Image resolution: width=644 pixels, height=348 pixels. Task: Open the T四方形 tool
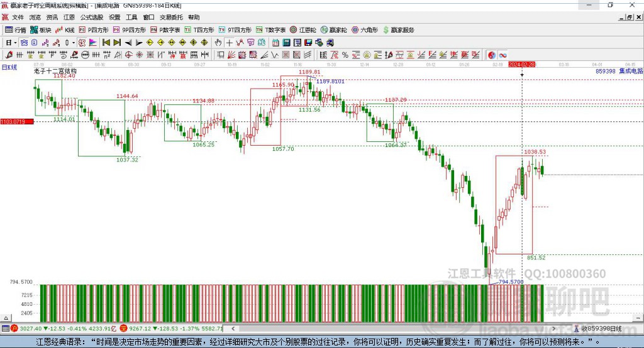point(199,30)
